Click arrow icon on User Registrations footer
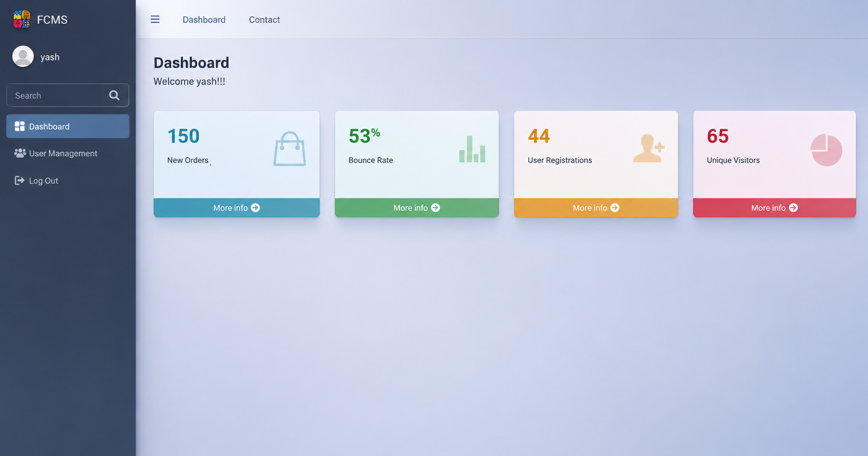Image resolution: width=868 pixels, height=456 pixels. click(x=615, y=208)
